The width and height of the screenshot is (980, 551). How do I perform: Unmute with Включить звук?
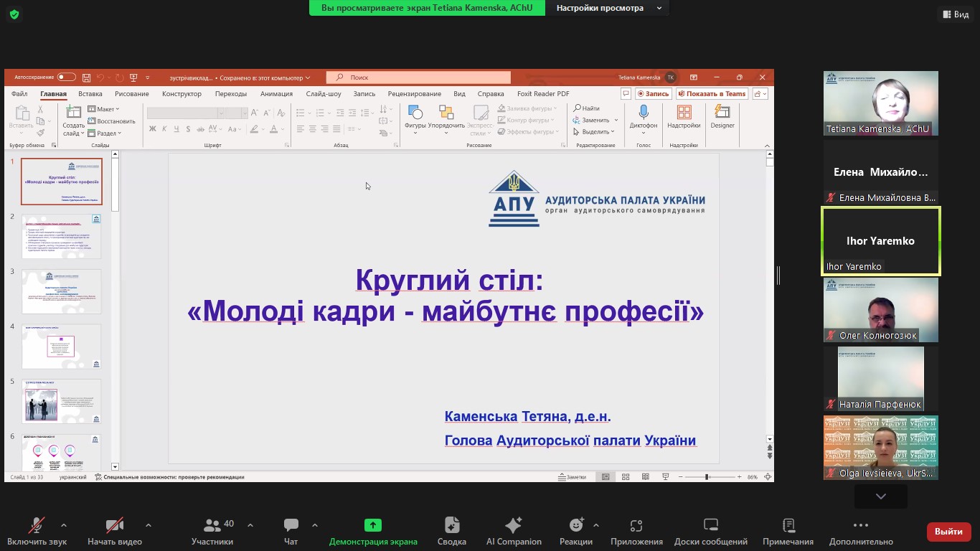coord(37,532)
